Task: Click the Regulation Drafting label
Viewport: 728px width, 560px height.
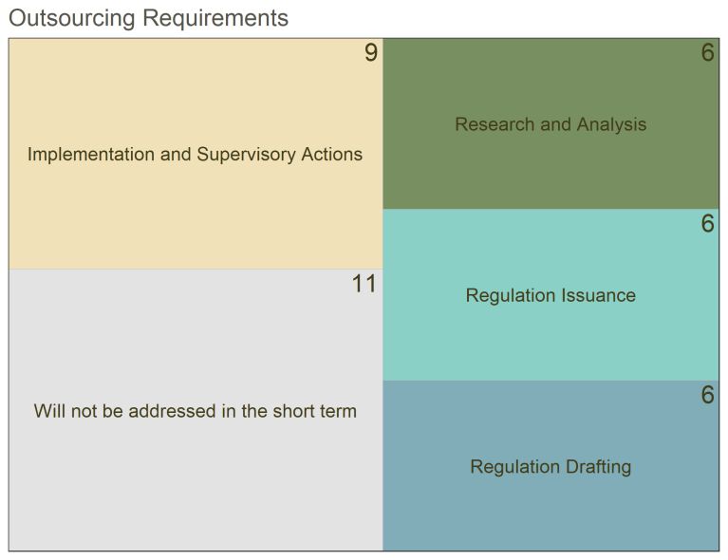Action: tap(551, 467)
